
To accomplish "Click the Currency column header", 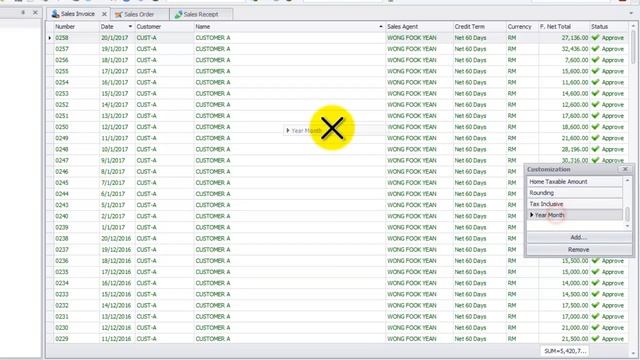I will 522,27.
